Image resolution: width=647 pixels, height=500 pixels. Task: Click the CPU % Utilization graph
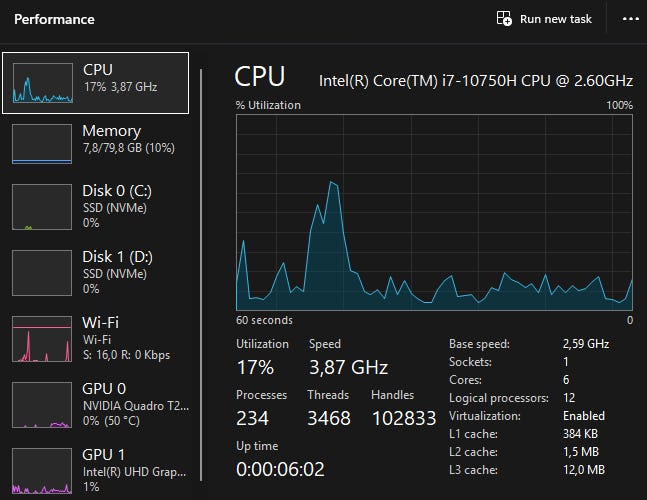click(x=434, y=212)
